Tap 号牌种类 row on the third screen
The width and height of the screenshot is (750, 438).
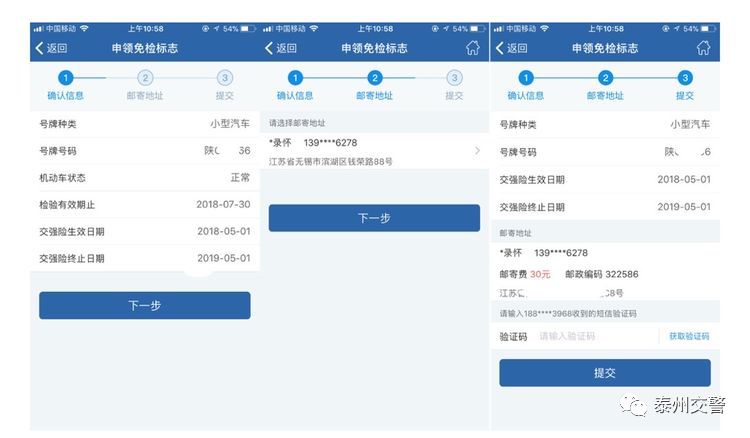[605, 125]
